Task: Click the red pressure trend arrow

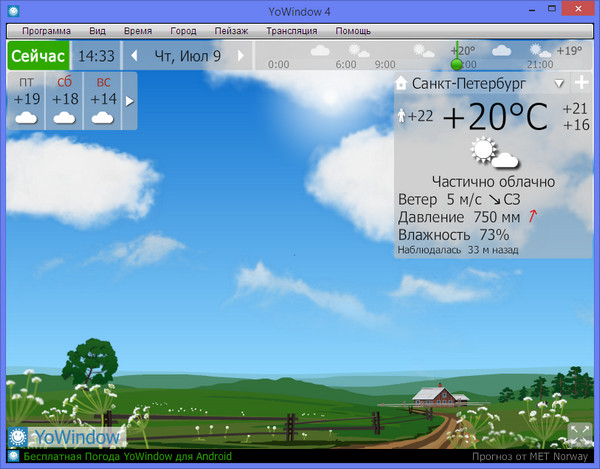Action: coord(534,217)
